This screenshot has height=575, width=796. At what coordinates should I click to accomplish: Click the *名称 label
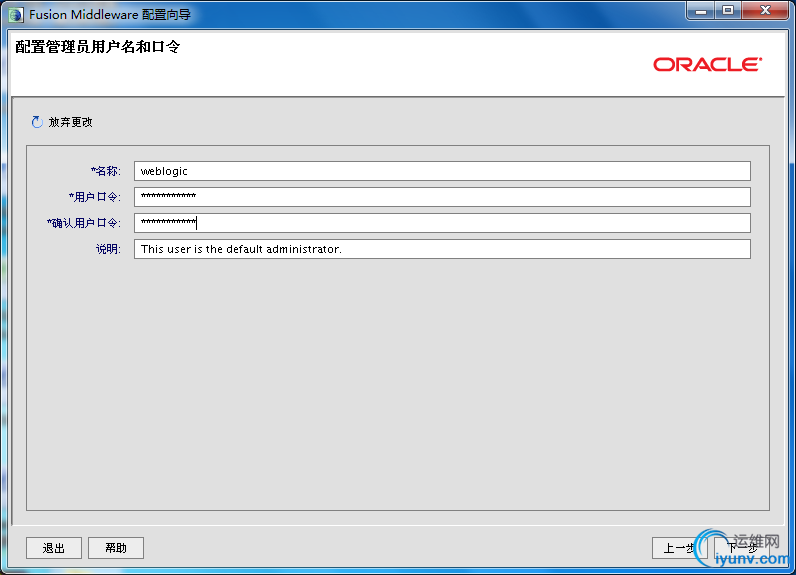pos(106,171)
